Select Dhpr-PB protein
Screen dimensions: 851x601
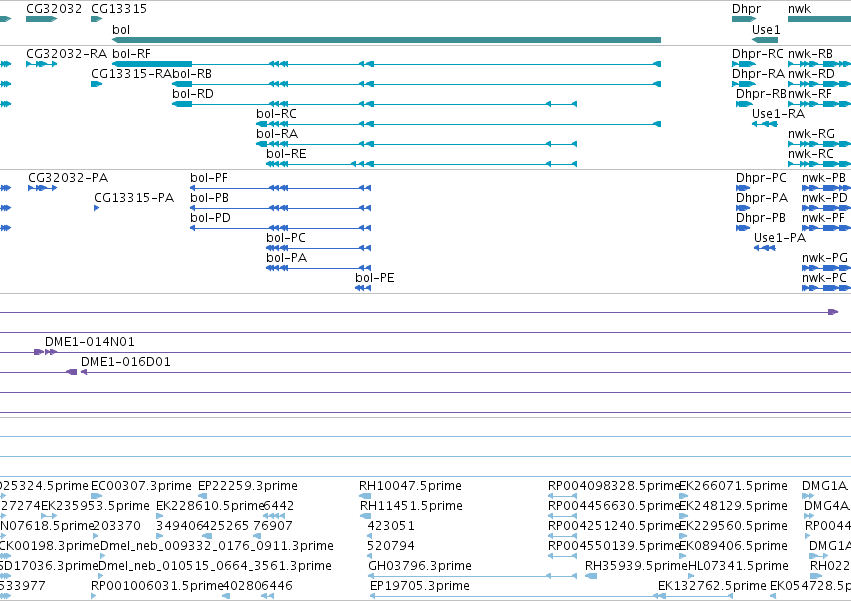pos(743,228)
